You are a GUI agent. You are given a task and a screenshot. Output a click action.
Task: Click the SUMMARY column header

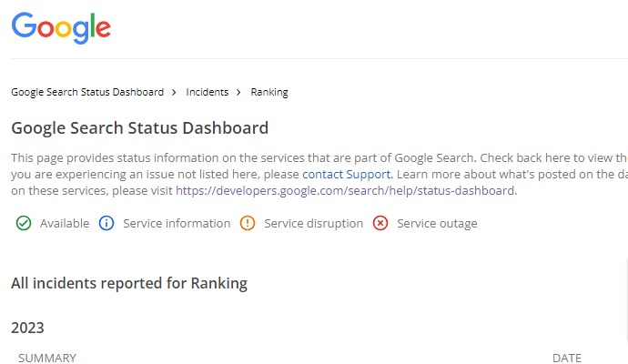(x=47, y=358)
